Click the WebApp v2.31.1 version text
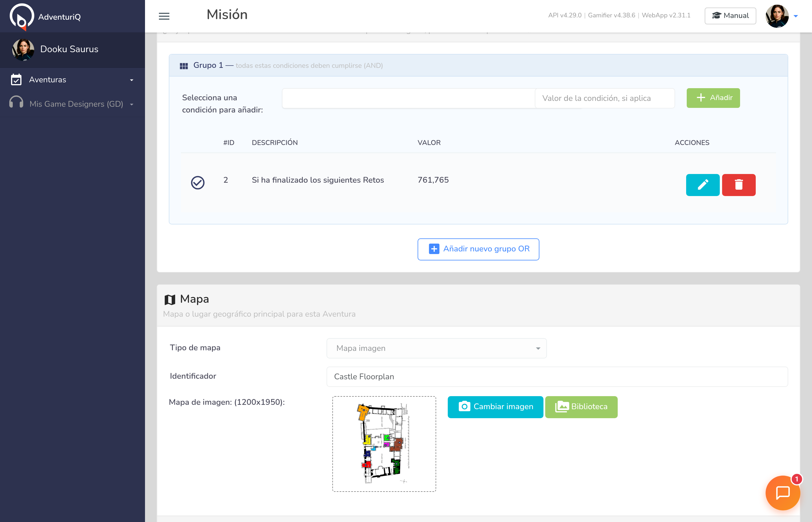Image resolution: width=812 pixels, height=522 pixels. point(666,15)
